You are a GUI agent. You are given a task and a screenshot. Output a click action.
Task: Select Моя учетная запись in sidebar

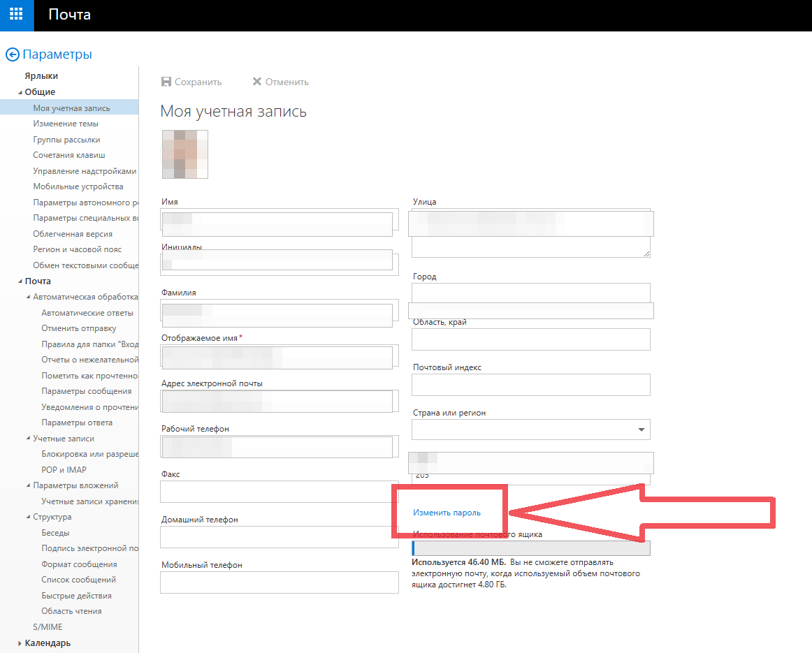click(71, 108)
